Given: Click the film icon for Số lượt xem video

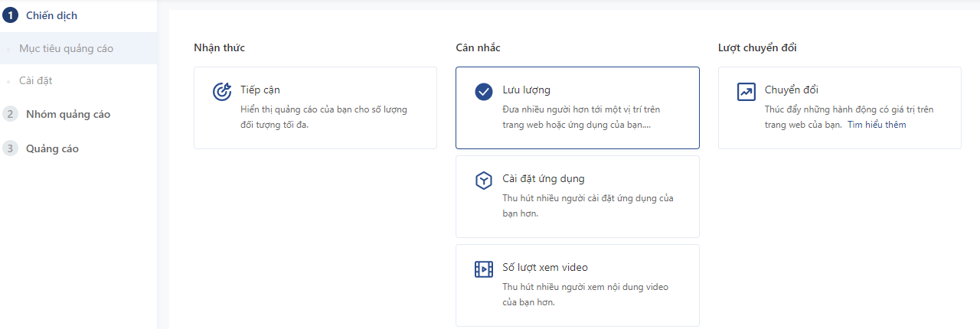Looking at the screenshot, I should pos(483,269).
